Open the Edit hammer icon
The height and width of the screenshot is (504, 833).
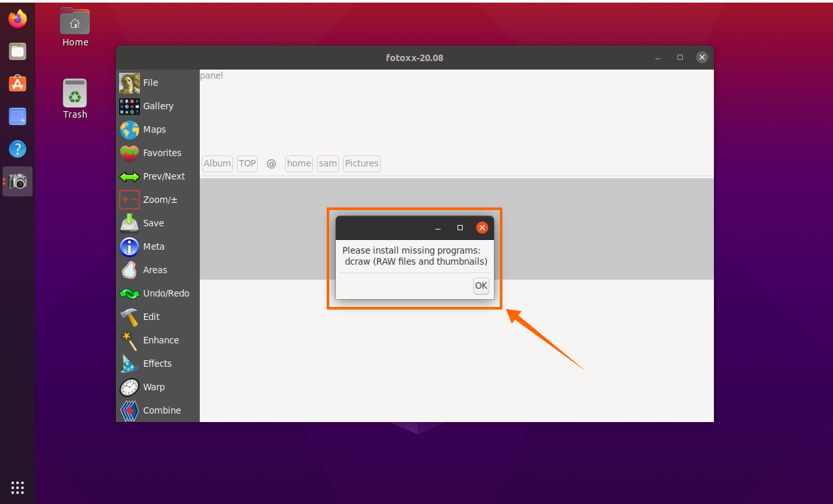pyautogui.click(x=130, y=317)
